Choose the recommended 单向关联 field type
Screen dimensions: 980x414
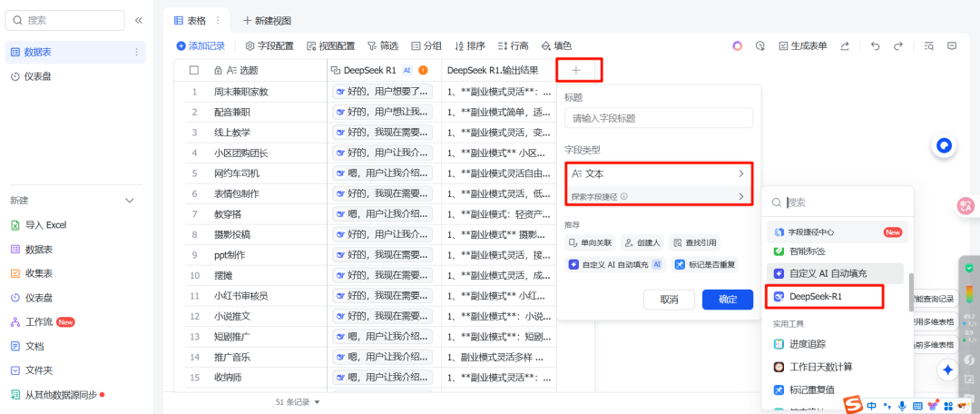pyautogui.click(x=591, y=242)
